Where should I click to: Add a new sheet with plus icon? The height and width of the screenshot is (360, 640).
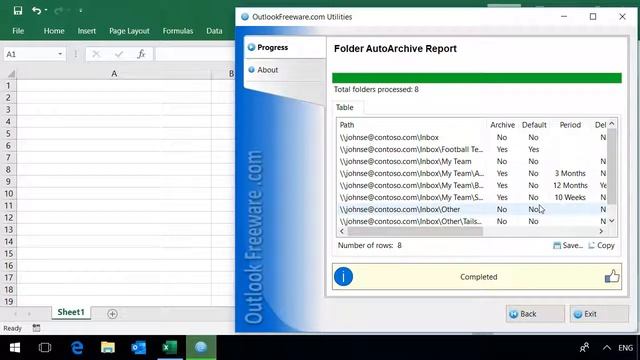[x=112, y=314]
